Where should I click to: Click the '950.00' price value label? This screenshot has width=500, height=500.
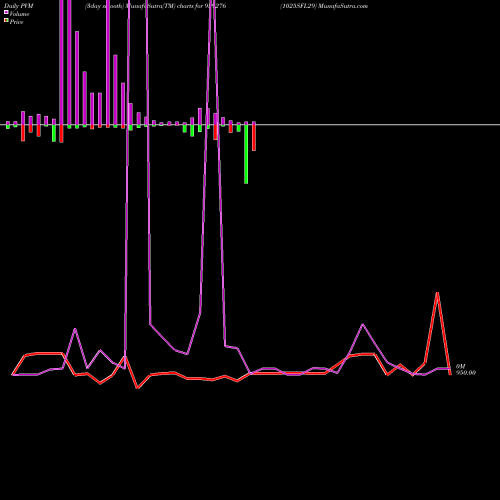click(466, 373)
